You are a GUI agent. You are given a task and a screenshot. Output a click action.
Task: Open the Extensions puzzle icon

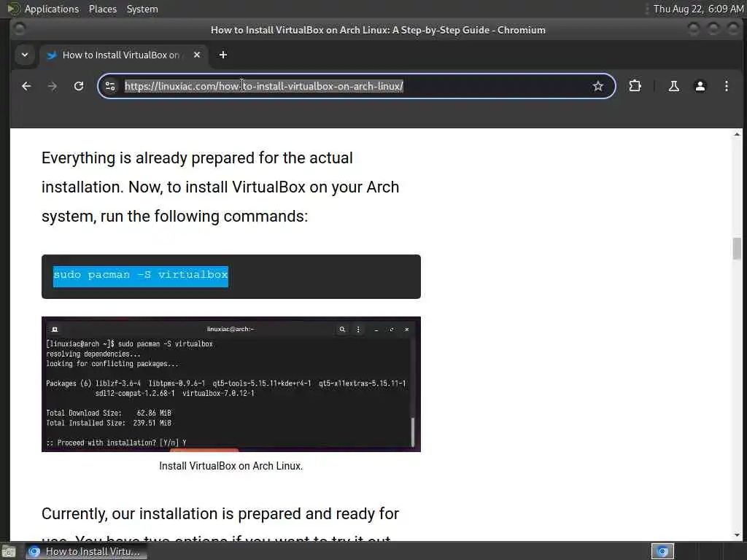[635, 86]
